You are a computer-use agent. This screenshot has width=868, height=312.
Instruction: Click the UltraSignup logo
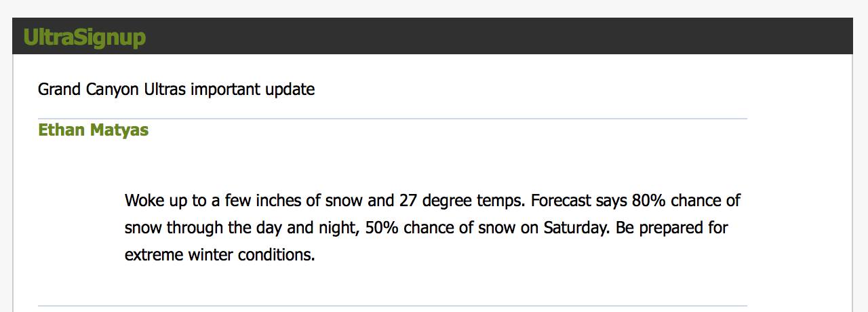coord(84,37)
